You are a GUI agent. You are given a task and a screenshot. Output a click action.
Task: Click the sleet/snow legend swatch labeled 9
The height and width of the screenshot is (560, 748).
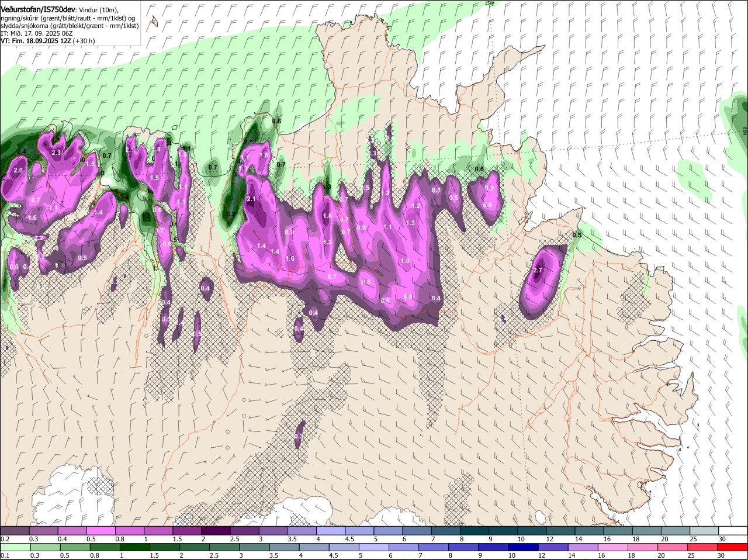tap(503, 531)
